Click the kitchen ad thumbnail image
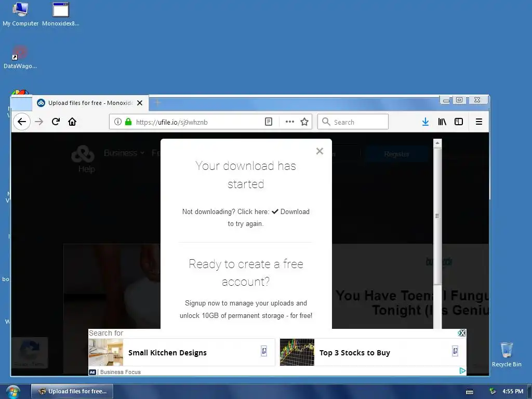The width and height of the screenshot is (532, 399). pos(106,353)
